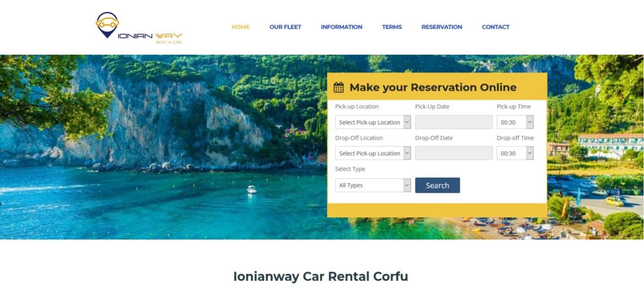
Task: Open the Pick-up Location dropdown
Action: 372,122
